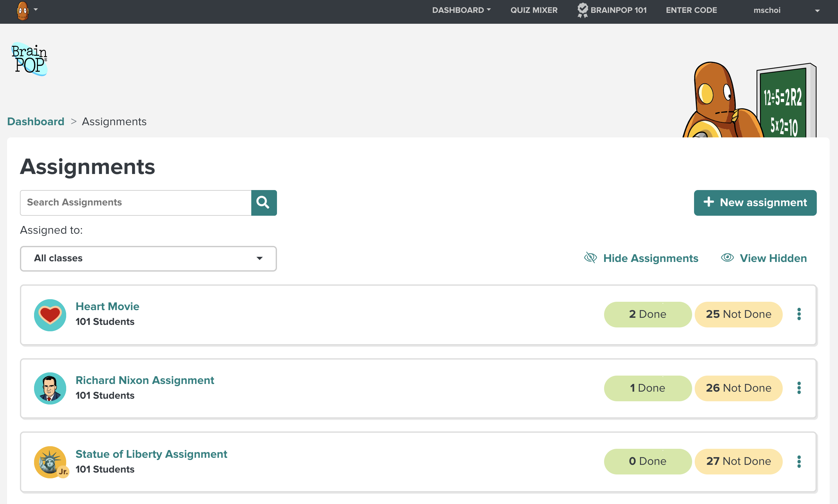Open three-dot menu for Richard Nixon Assignment
The width and height of the screenshot is (838, 504).
click(x=799, y=388)
